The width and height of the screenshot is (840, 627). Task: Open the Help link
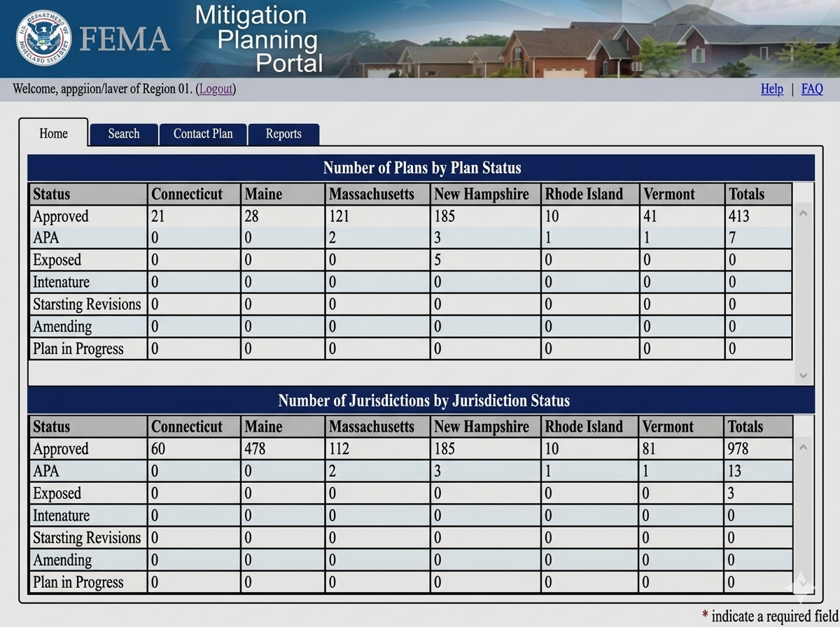click(771, 89)
